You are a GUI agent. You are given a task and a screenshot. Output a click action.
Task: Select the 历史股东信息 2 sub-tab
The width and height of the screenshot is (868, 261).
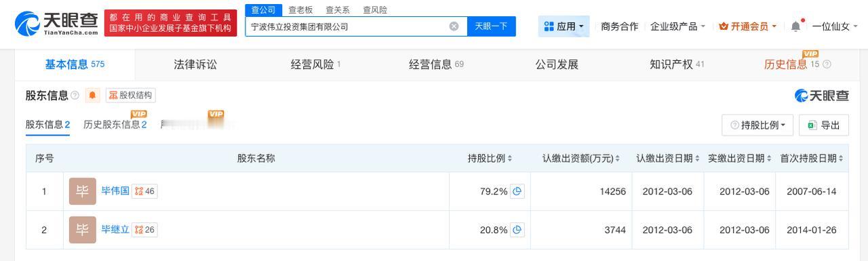click(x=115, y=125)
